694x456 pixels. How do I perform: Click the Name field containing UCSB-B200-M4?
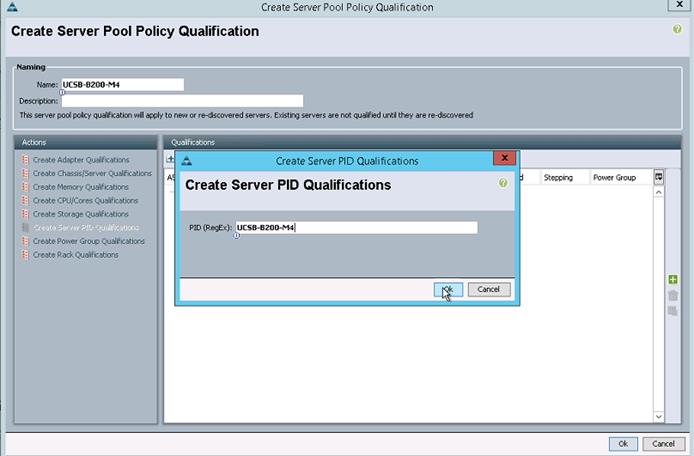coord(123,85)
